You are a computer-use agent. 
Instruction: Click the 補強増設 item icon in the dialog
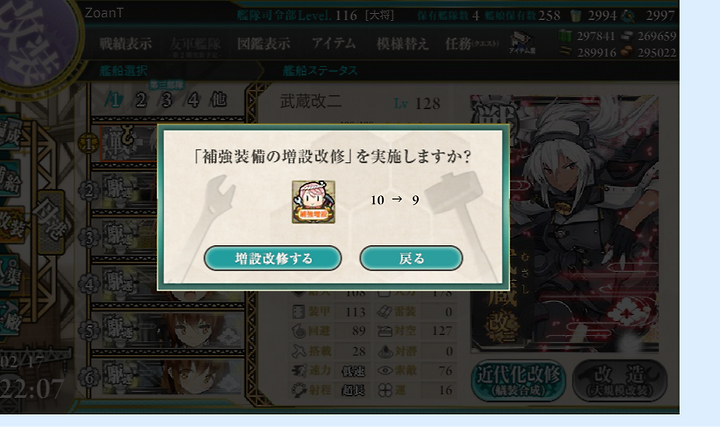[314, 202]
